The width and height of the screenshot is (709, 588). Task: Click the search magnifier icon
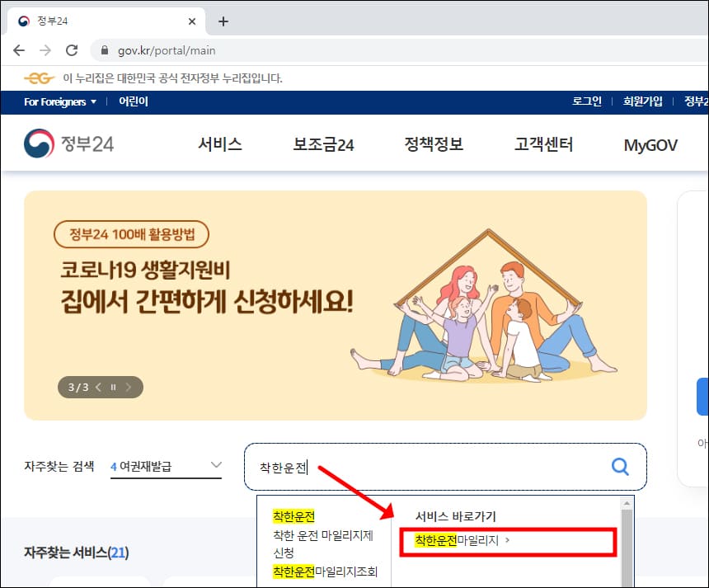point(619,466)
